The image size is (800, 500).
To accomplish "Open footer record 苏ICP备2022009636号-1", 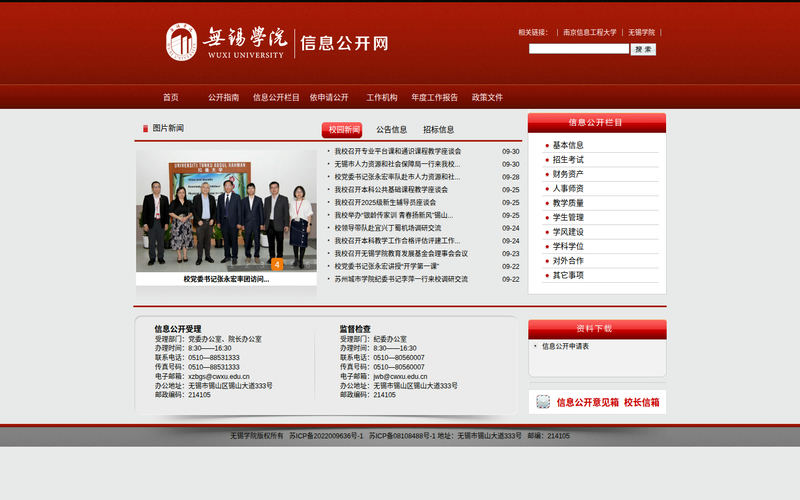I will pyautogui.click(x=326, y=436).
